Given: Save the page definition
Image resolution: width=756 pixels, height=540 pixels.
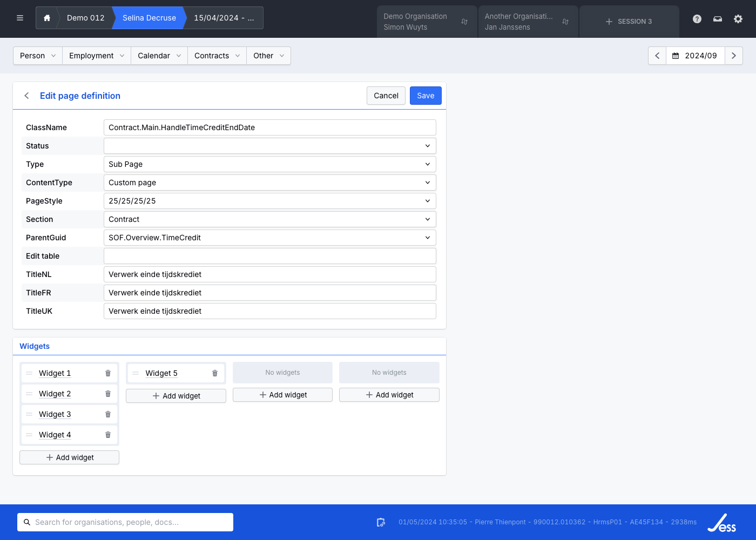Looking at the screenshot, I should point(425,96).
